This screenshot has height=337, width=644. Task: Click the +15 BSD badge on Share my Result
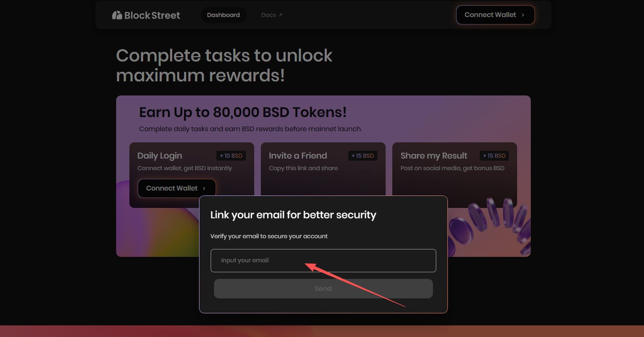point(494,156)
